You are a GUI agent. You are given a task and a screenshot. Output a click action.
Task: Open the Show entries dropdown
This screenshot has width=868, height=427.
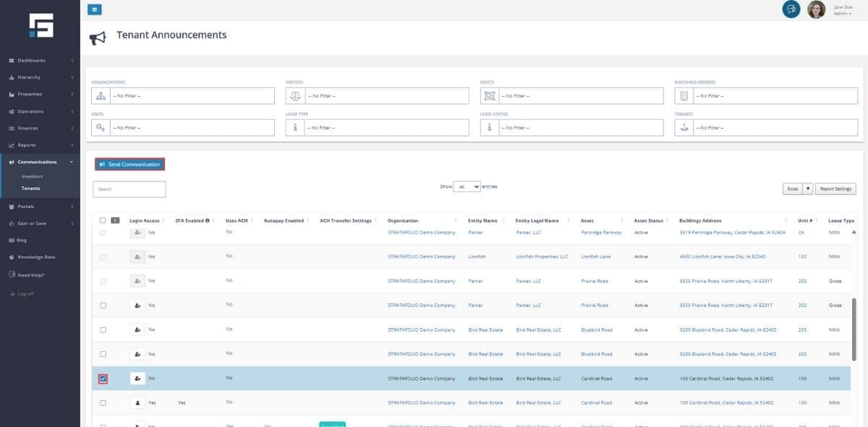467,186
